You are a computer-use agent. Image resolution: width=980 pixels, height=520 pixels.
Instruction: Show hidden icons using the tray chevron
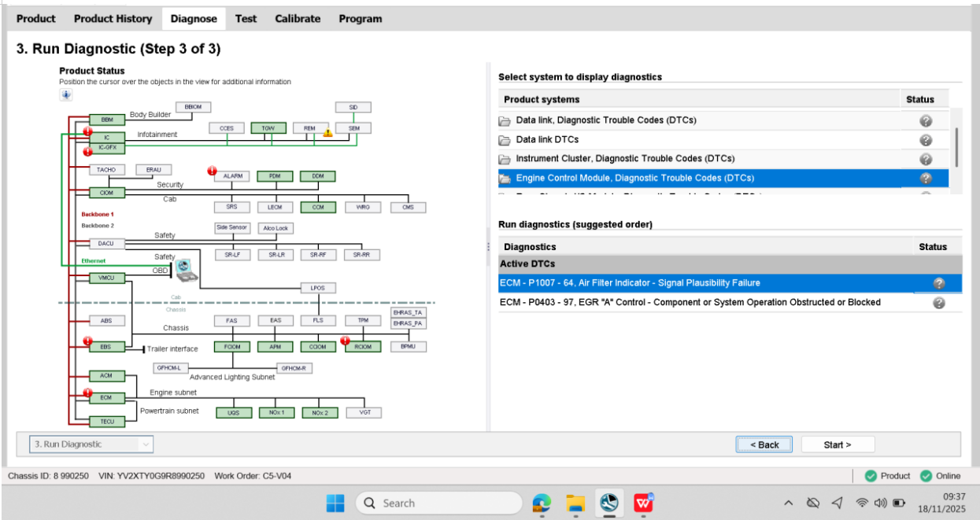pyautogui.click(x=788, y=503)
